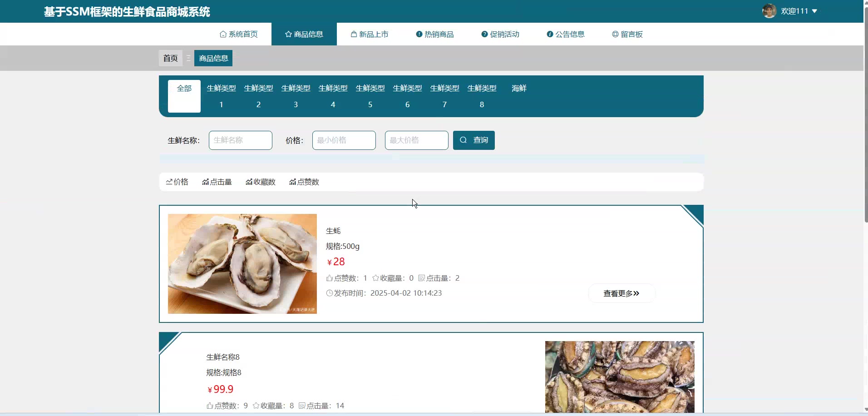Open the 系统首页 navigation tab

pyautogui.click(x=239, y=34)
